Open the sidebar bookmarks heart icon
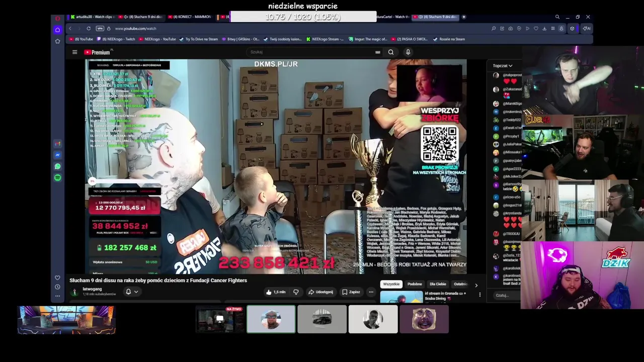 (x=57, y=278)
